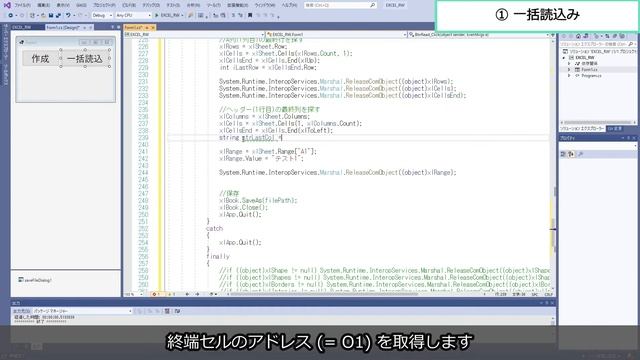Click the Home icon in Solution Explorer toolbar
The height and width of the screenshot is (360, 640).
(578, 36)
